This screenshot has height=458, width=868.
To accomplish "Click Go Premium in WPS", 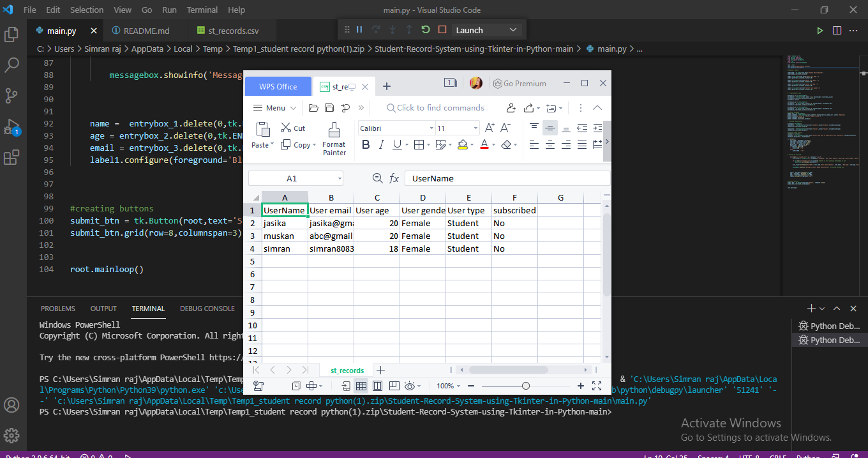I will (x=520, y=84).
